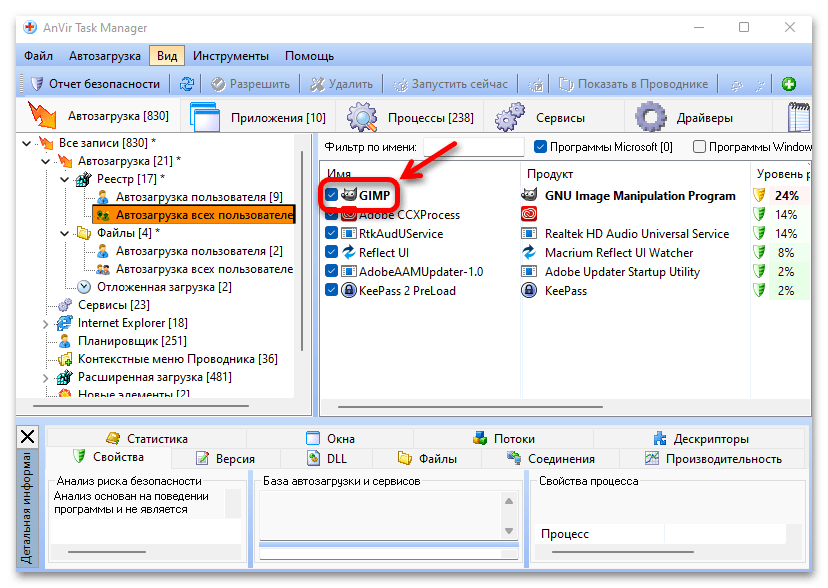This screenshot has height=588, width=828.
Task: Switch to the Версия tab
Action: (x=225, y=459)
